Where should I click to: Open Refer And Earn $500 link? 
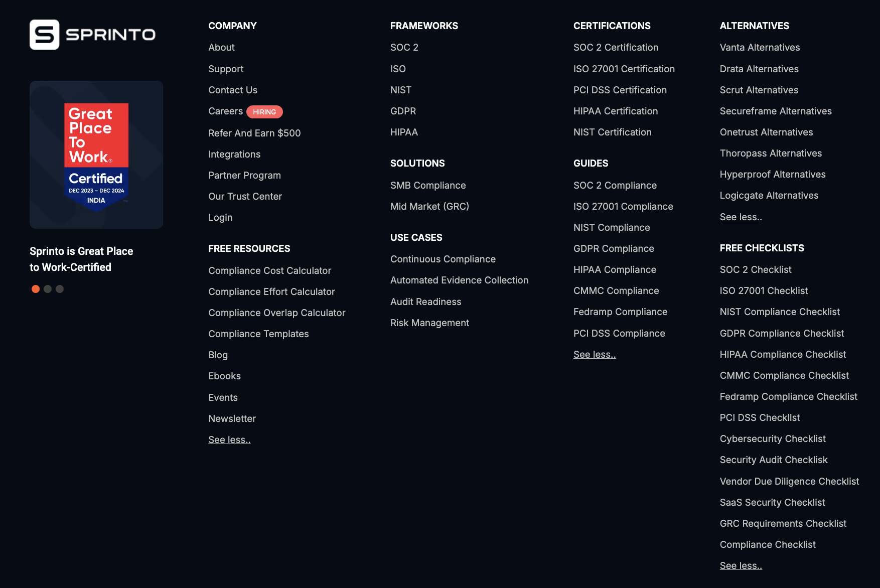pyautogui.click(x=254, y=133)
